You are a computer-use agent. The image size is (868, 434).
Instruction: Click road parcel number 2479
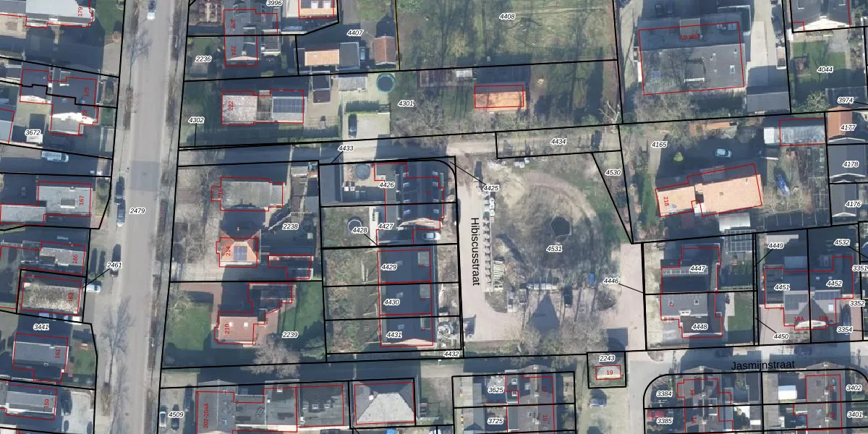point(137,211)
